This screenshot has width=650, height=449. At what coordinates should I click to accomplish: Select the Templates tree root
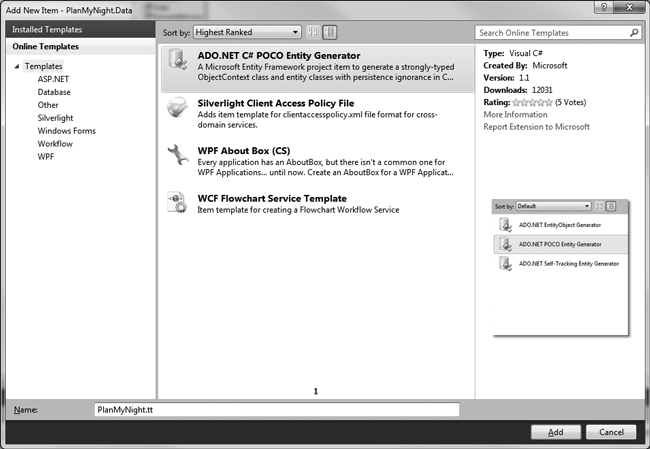pos(43,66)
